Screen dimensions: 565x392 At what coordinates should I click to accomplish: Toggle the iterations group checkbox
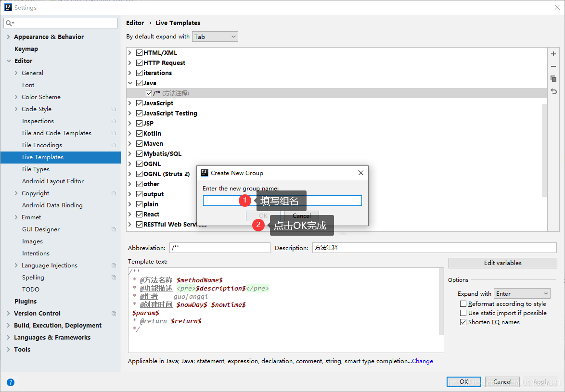[140, 73]
